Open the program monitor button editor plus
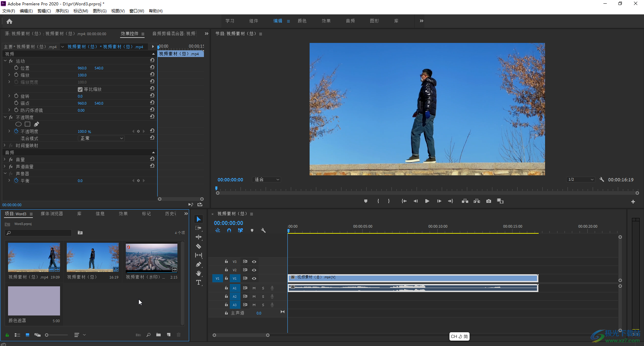Viewport: 644px width, 346px height. pyautogui.click(x=633, y=201)
